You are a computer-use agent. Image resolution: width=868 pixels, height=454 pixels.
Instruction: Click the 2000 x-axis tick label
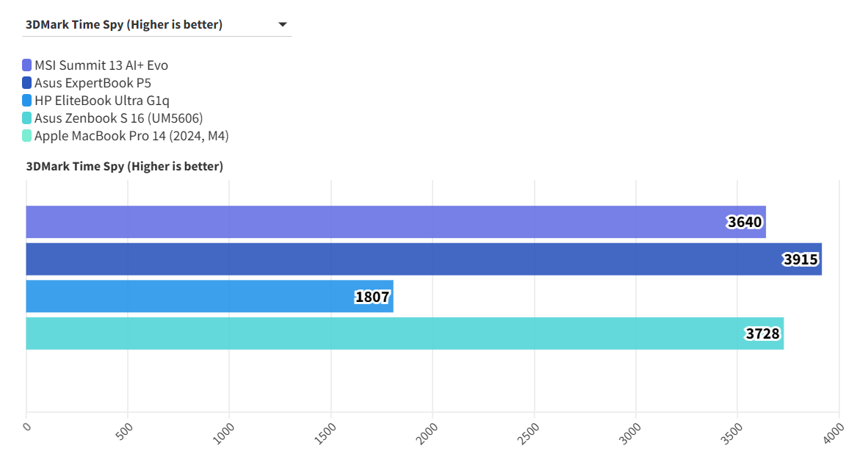point(429,433)
